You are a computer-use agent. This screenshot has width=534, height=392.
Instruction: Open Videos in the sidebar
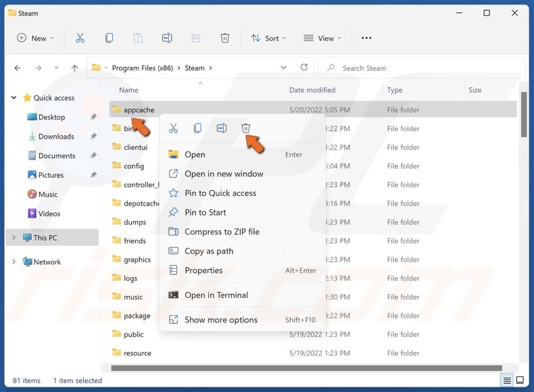[x=49, y=214]
